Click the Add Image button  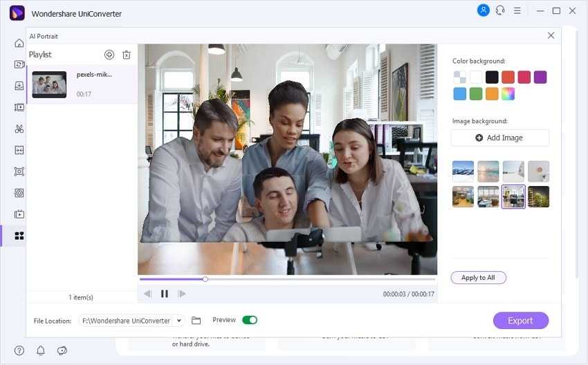pyautogui.click(x=499, y=138)
